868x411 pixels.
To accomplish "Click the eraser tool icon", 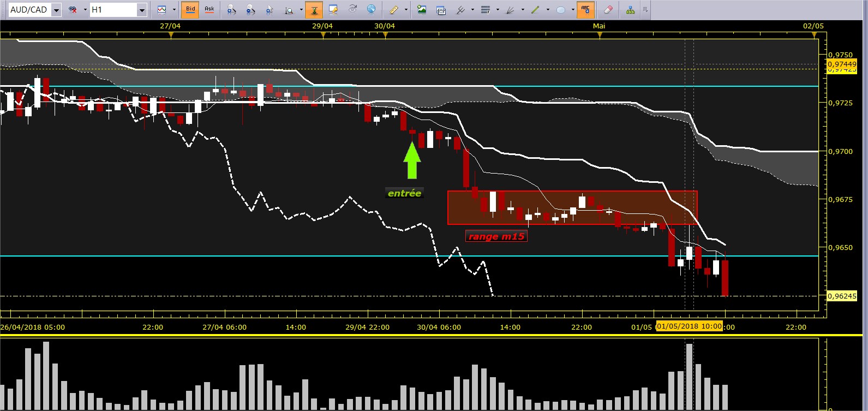I will pyautogui.click(x=609, y=10).
